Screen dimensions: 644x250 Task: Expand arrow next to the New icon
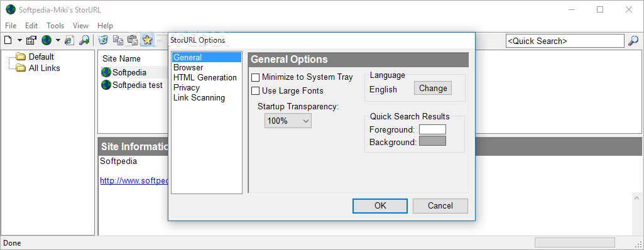[19, 40]
